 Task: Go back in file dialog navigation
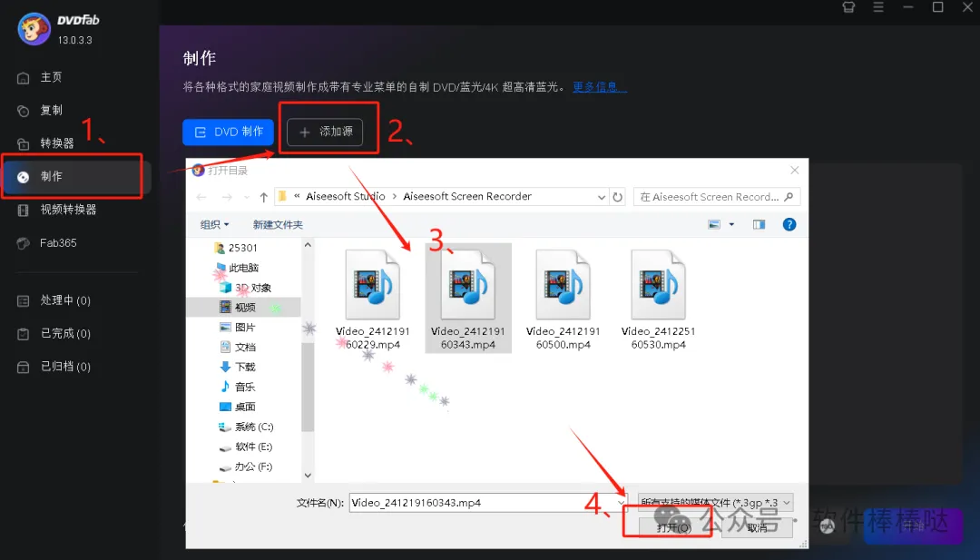pos(201,197)
